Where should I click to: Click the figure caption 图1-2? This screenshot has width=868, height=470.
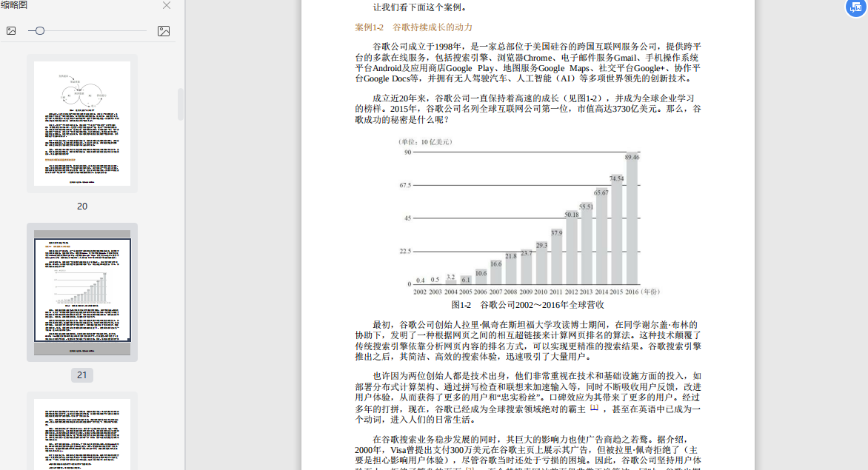pyautogui.click(x=527, y=305)
